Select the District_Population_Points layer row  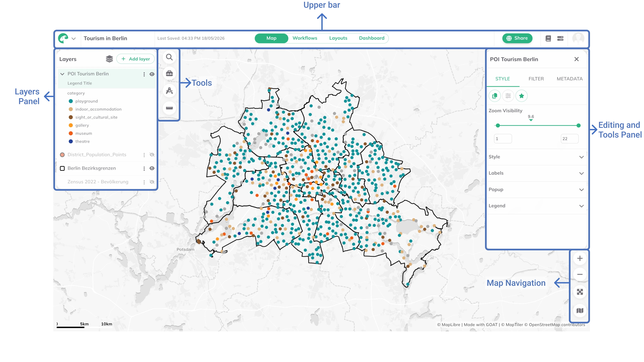click(107, 155)
